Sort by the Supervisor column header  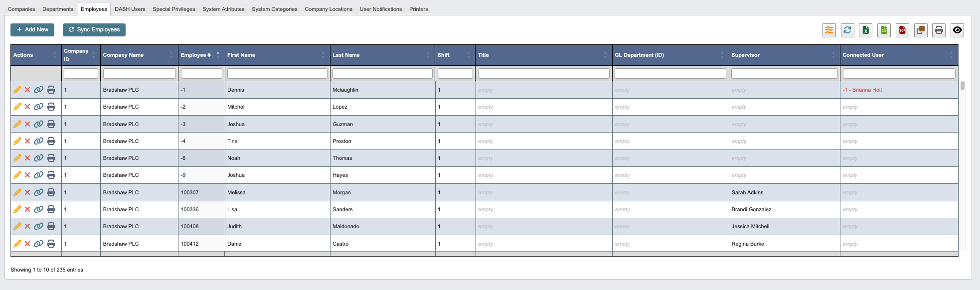tap(784, 55)
